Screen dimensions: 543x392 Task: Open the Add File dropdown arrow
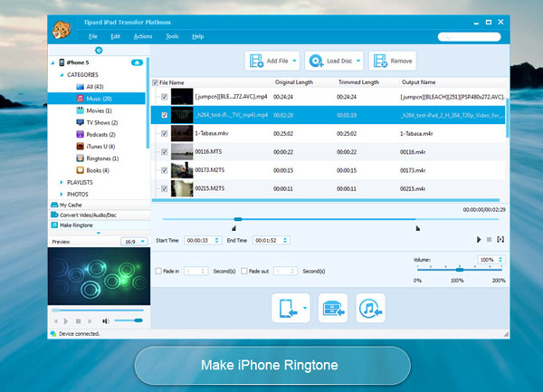[294, 61]
